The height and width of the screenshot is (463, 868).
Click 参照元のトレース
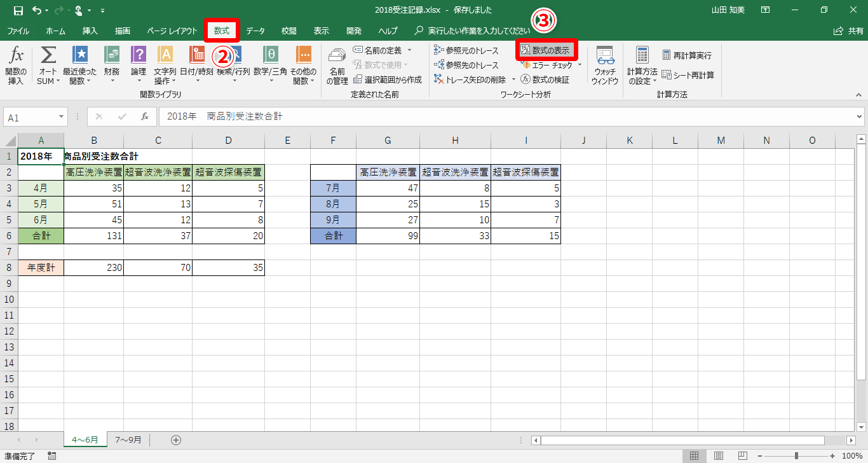466,50
